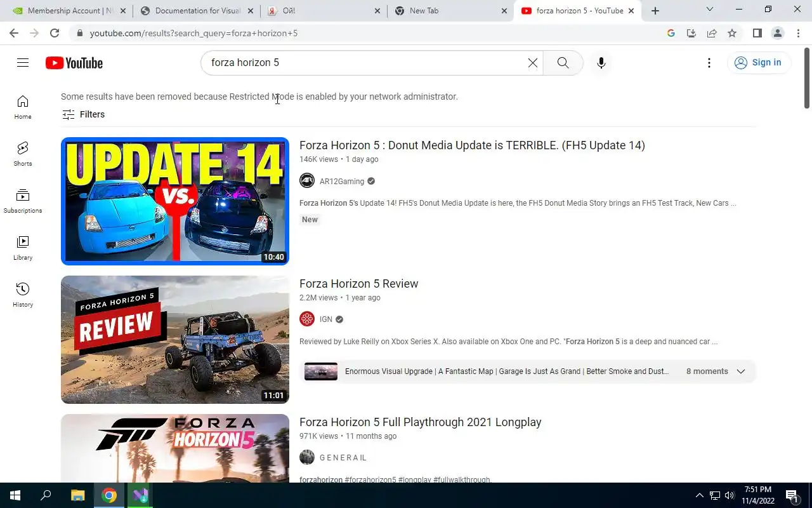Switch to the Ой! tab
The width and height of the screenshot is (812, 508).
coord(322,11)
